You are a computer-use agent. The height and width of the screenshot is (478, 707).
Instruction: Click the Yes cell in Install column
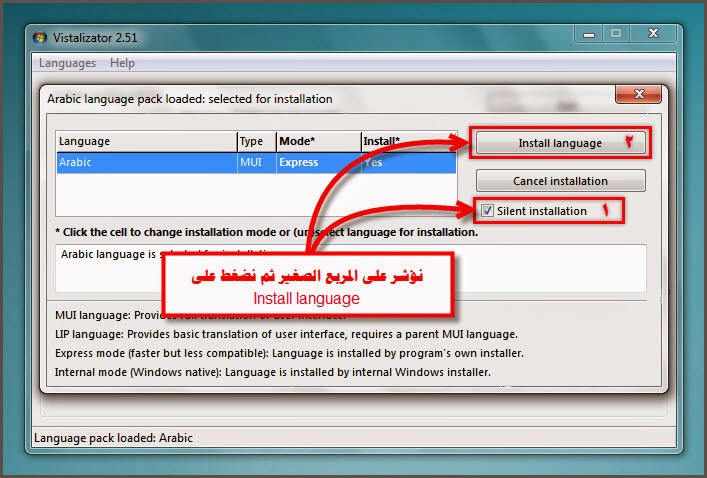pyautogui.click(x=409, y=162)
